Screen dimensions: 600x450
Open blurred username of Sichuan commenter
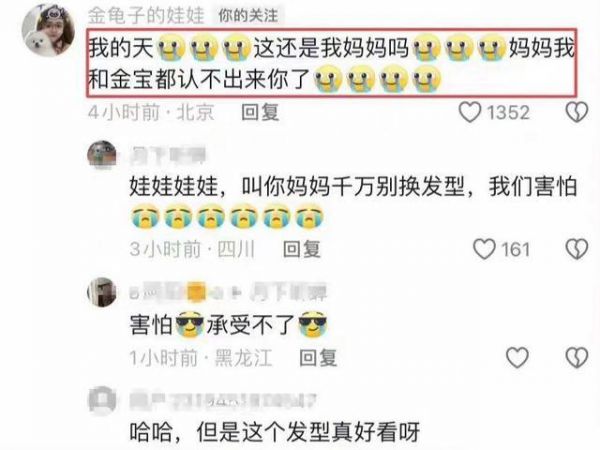168,155
